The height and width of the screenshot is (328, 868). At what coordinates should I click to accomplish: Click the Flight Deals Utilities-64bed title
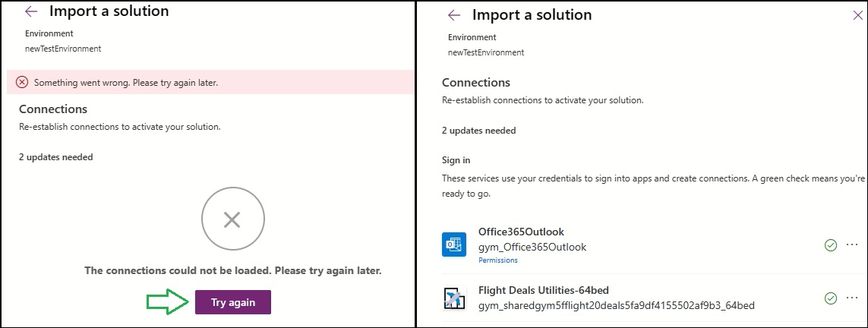(x=543, y=290)
